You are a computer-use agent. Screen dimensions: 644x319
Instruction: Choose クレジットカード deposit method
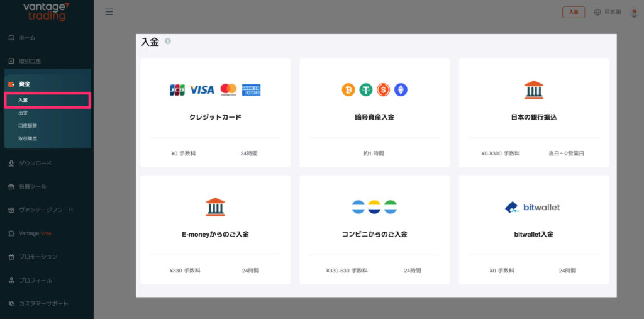coord(215,113)
